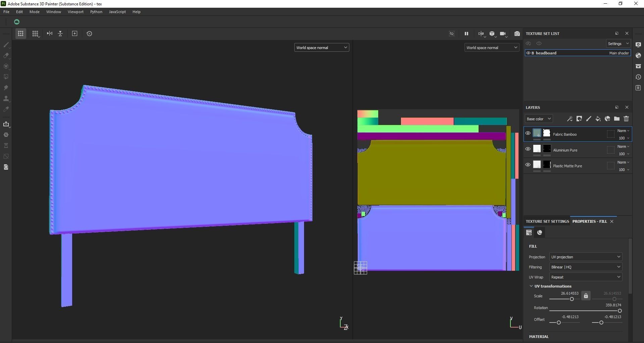644x343 pixels.
Task: Click the Scale value field 26.614553
Action: click(x=569, y=293)
